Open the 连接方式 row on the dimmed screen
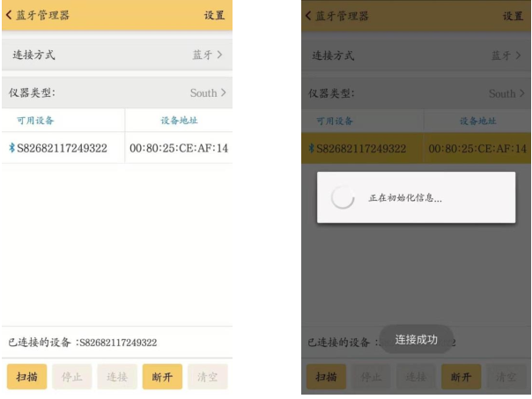 point(416,55)
